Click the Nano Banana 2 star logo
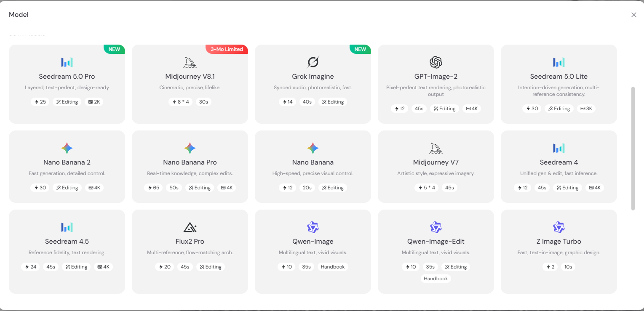This screenshot has width=644, height=311. point(67,148)
